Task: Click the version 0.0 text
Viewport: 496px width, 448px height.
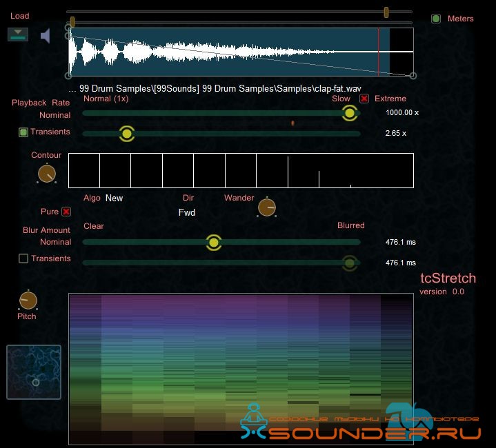Action: [442, 292]
